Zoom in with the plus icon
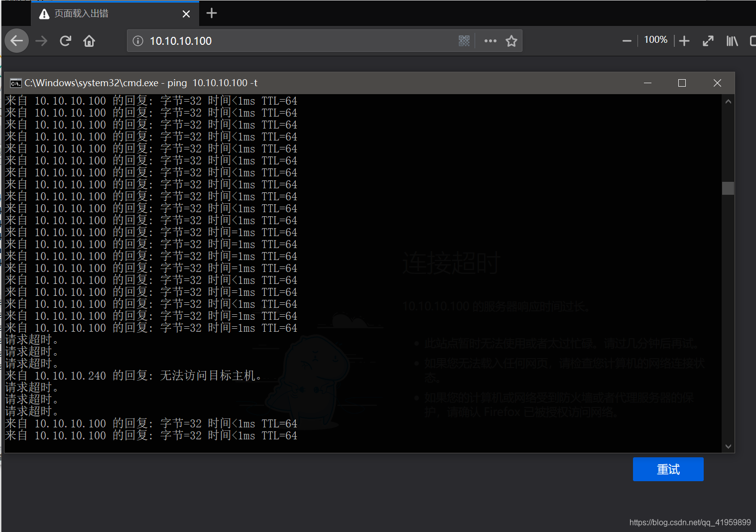Screen dimensions: 756x532 (x=684, y=41)
